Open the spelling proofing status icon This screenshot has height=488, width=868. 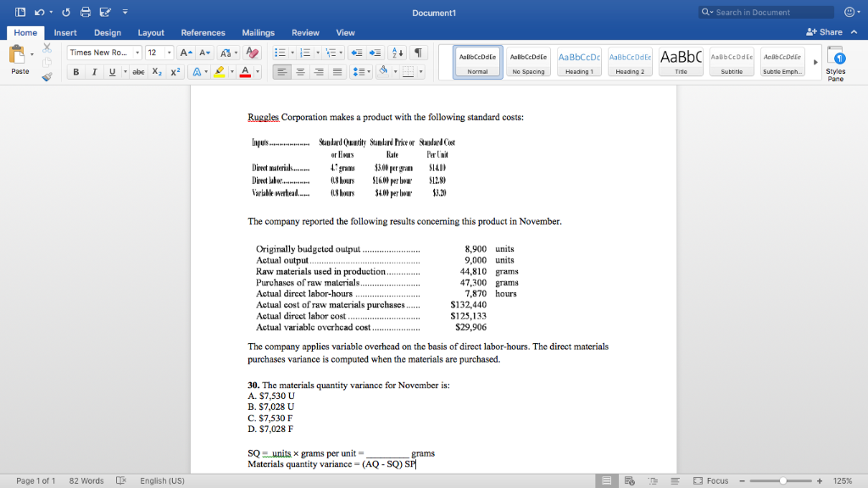[x=121, y=481]
